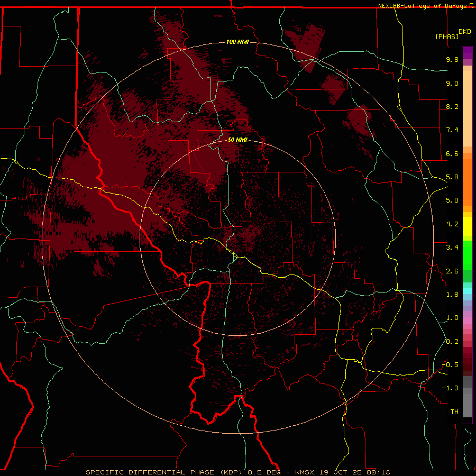Screen dimensions: 476x476
Task: Click the [PHAS] legend label
Action: [x=447, y=36]
